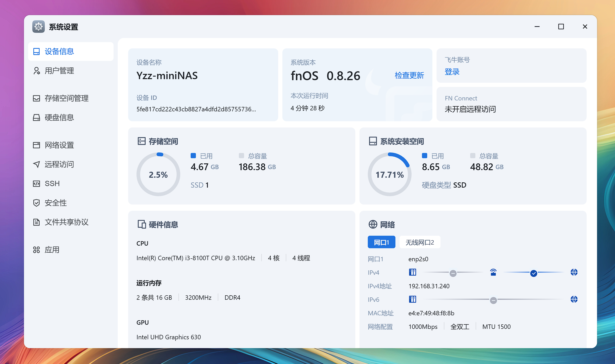This screenshot has height=364, width=615.
Task: Click the 8.65 GB used value
Action: click(x=436, y=167)
